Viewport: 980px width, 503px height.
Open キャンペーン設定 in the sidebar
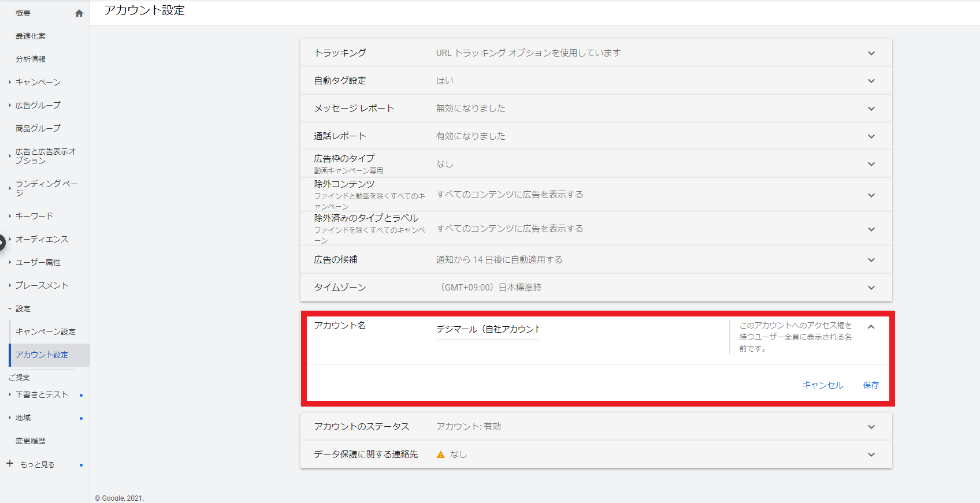46,331
